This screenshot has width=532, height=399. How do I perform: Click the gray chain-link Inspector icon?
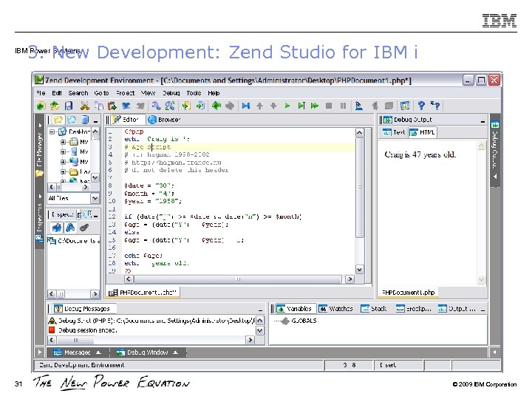tap(84, 228)
